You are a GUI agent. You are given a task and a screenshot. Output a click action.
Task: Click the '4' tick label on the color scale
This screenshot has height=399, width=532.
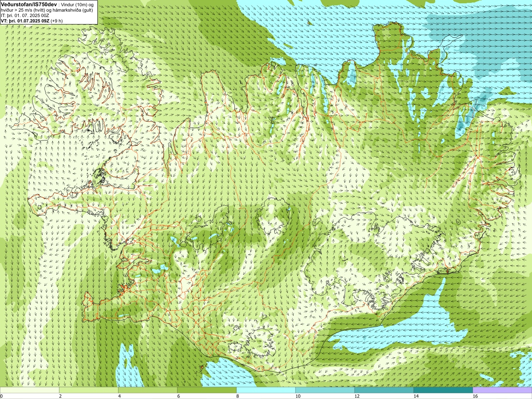point(119,396)
